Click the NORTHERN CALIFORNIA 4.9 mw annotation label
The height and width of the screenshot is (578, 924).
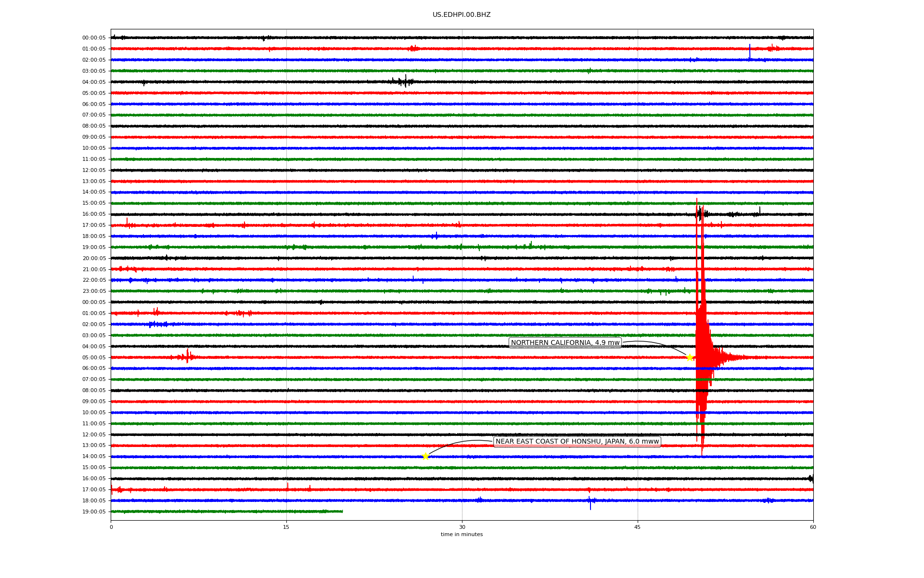click(x=565, y=343)
